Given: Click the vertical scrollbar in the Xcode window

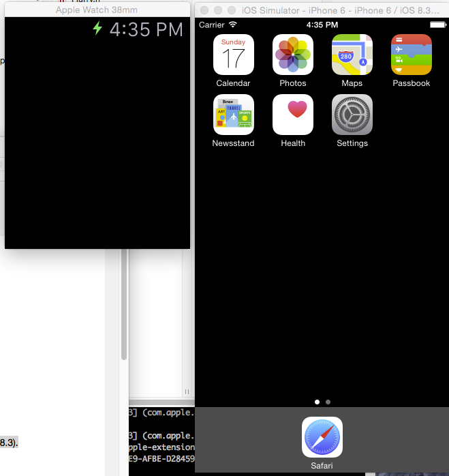Looking at the screenshot, I should [x=124, y=304].
